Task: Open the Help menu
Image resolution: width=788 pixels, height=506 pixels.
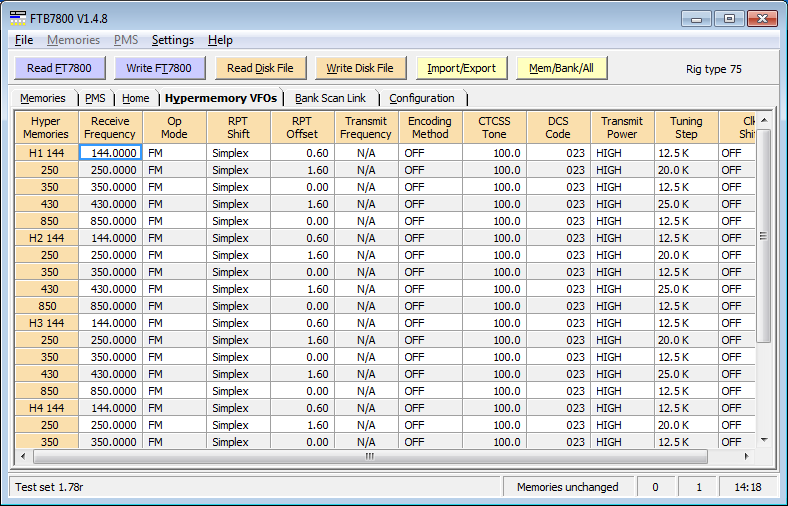Action: 220,40
